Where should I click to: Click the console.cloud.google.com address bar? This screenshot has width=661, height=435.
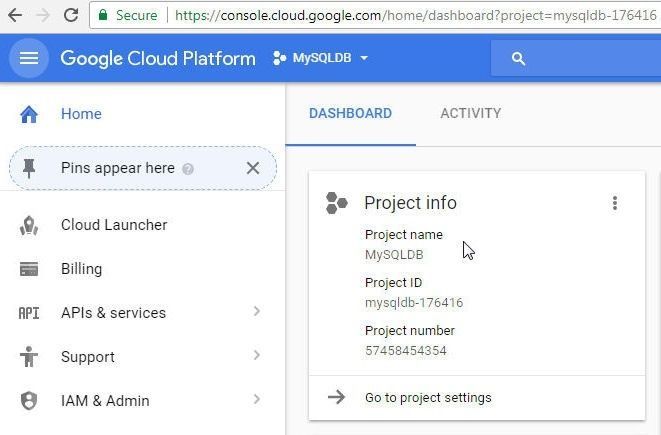coord(375,16)
